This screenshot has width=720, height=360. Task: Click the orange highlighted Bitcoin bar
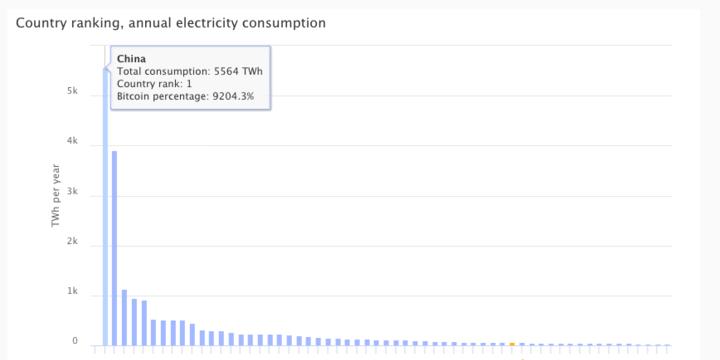click(512, 344)
